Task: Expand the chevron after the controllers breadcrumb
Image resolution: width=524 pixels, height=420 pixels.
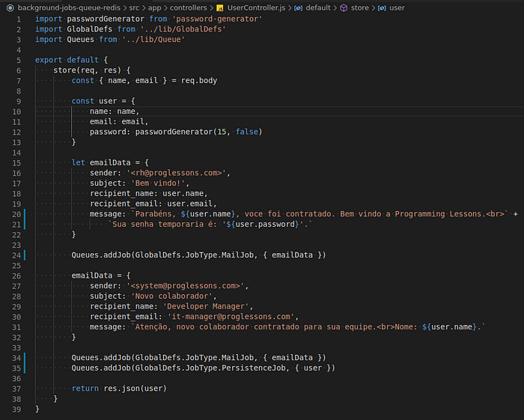Action: click(x=211, y=8)
